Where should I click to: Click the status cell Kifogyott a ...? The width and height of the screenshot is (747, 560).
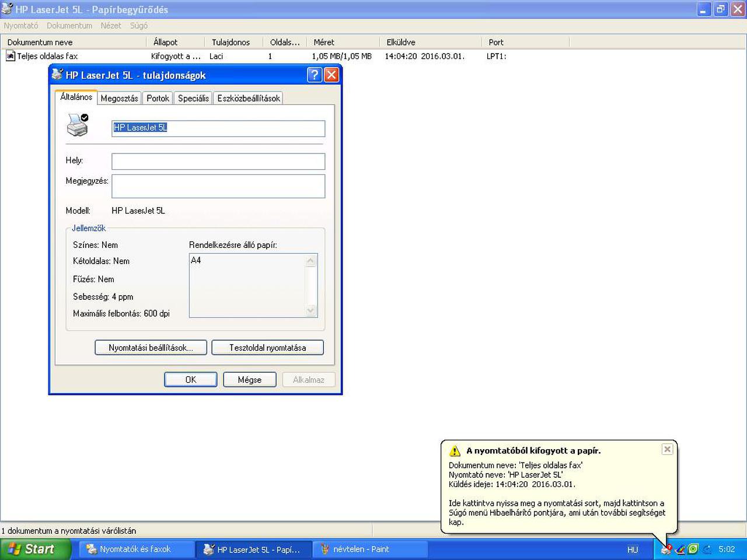176,56
